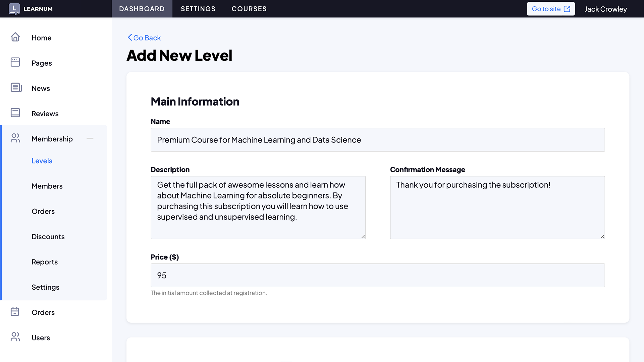Click the Confirmation Message text area
The image size is (644, 362).
497,207
